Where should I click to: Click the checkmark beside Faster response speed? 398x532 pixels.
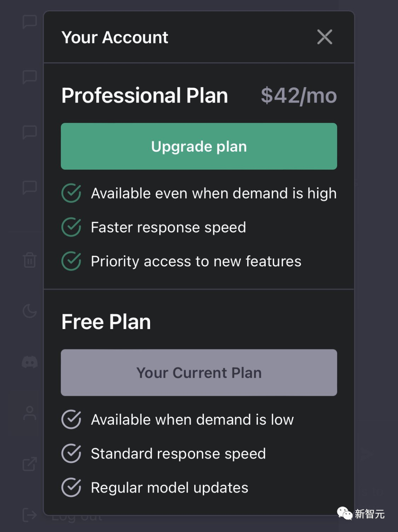[x=71, y=227]
